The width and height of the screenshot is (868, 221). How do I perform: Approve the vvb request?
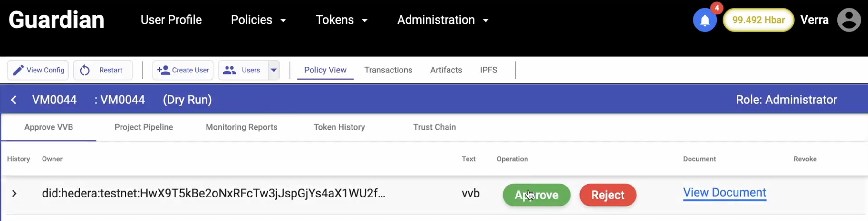click(x=536, y=195)
